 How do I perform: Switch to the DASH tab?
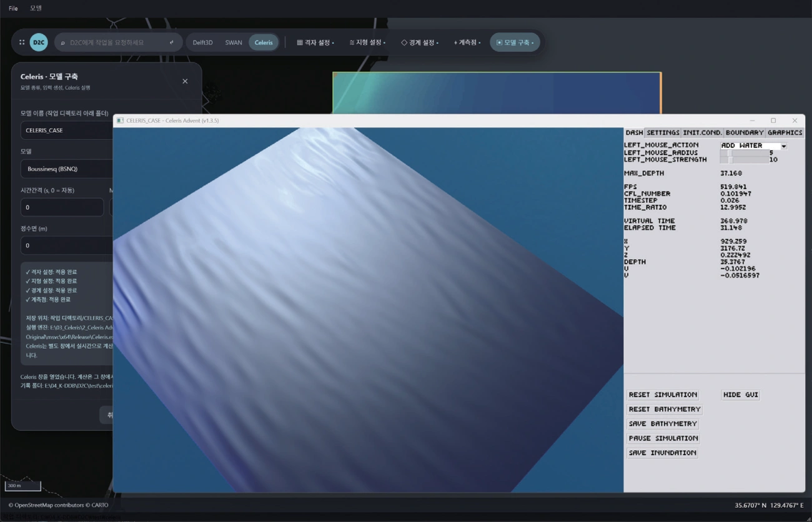click(634, 132)
